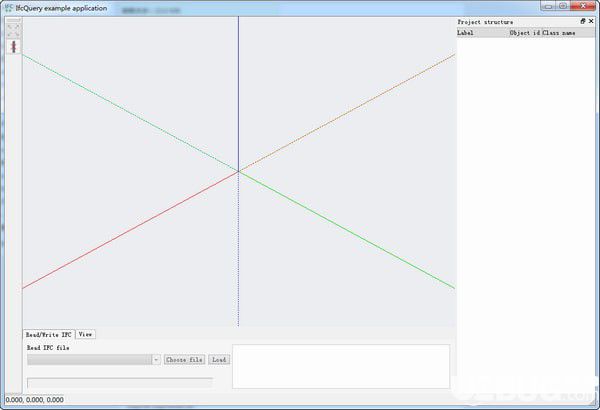Close the Project structure panel

591,21
